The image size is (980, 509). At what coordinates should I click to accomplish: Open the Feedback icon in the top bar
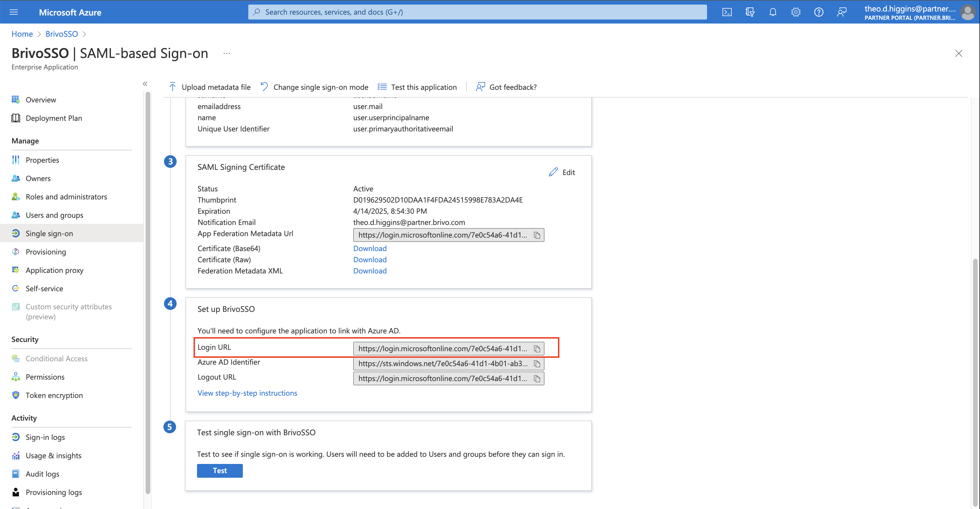[x=842, y=12]
